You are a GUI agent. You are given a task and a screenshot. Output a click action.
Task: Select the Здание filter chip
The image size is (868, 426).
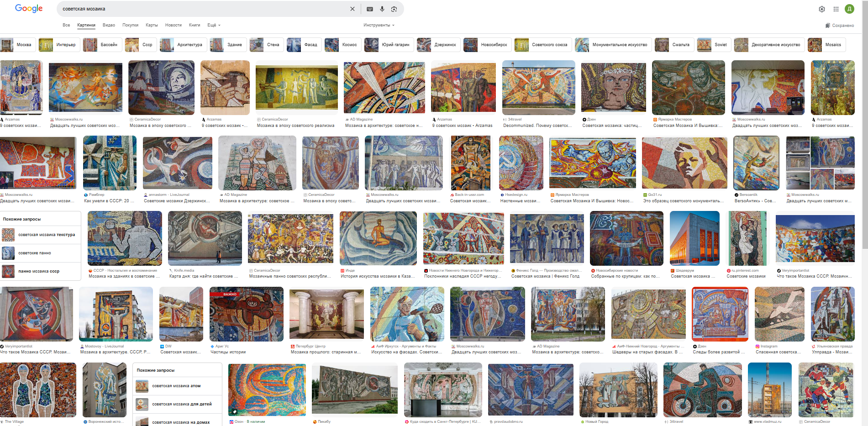228,45
